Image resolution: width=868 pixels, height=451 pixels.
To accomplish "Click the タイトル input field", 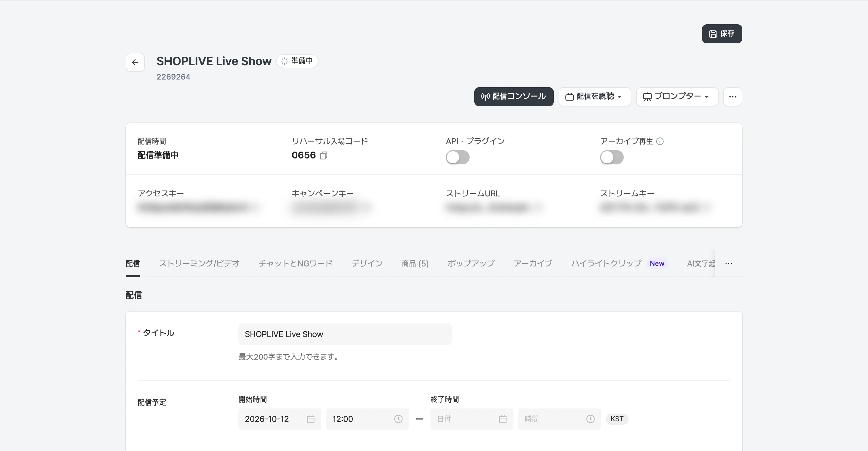I will [345, 334].
